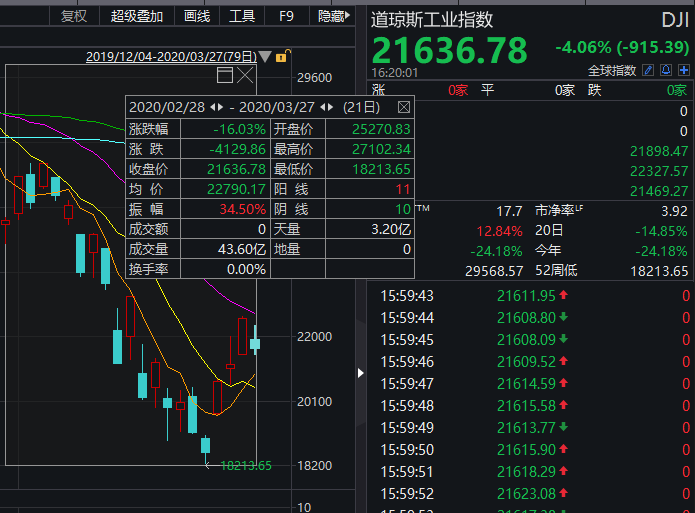This screenshot has height=513, width=695.
Task: Step end date 2020/03/27 forward
Action: coord(330,107)
